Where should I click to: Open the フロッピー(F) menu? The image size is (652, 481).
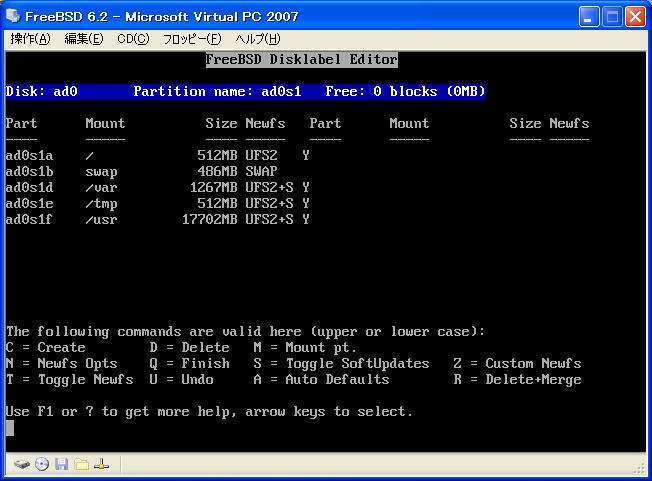192,39
